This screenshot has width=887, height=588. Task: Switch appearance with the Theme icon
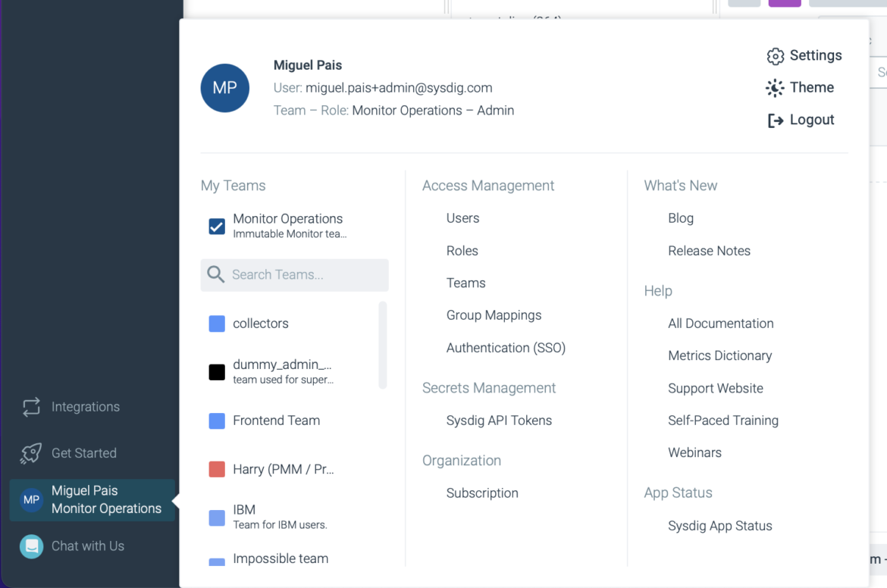pos(774,87)
